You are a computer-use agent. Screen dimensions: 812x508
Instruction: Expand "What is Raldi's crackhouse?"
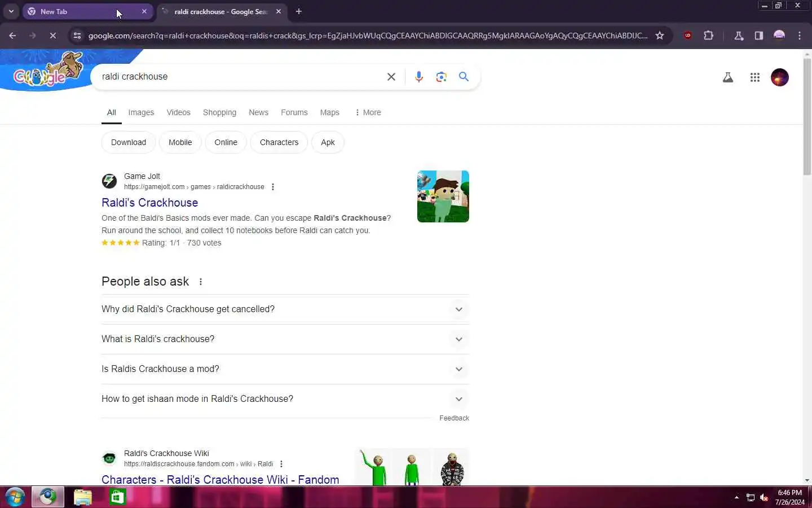coord(285,339)
